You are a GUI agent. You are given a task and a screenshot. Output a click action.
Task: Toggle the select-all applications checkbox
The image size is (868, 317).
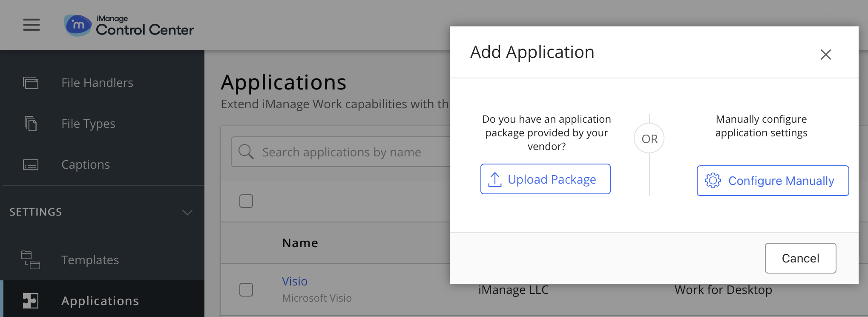point(246,201)
